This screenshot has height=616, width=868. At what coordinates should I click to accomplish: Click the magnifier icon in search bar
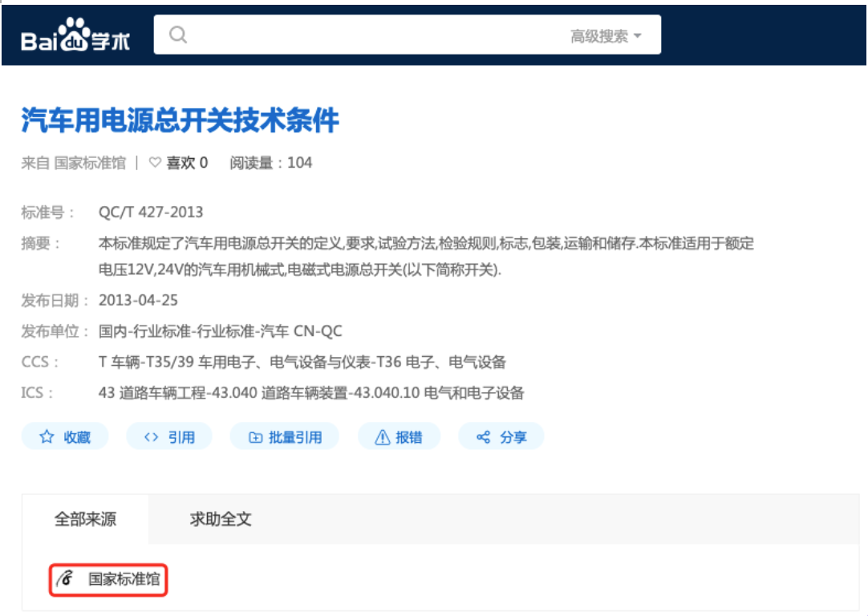point(178,35)
